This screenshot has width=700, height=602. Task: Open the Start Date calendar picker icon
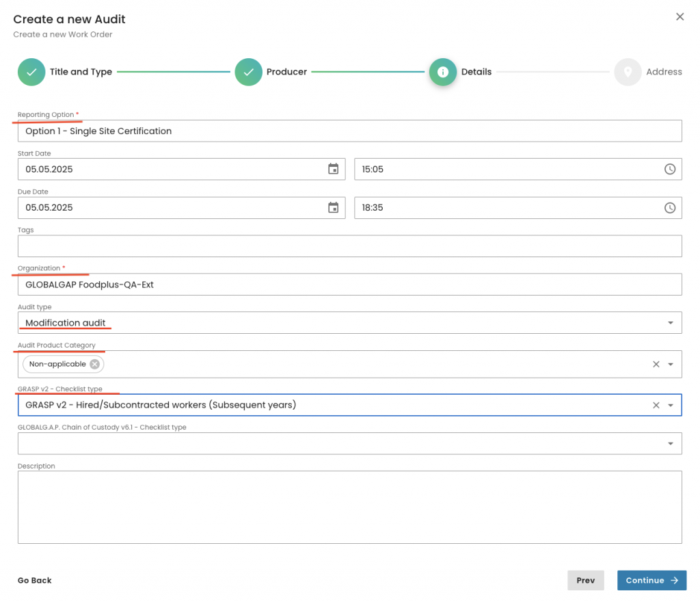pos(333,169)
